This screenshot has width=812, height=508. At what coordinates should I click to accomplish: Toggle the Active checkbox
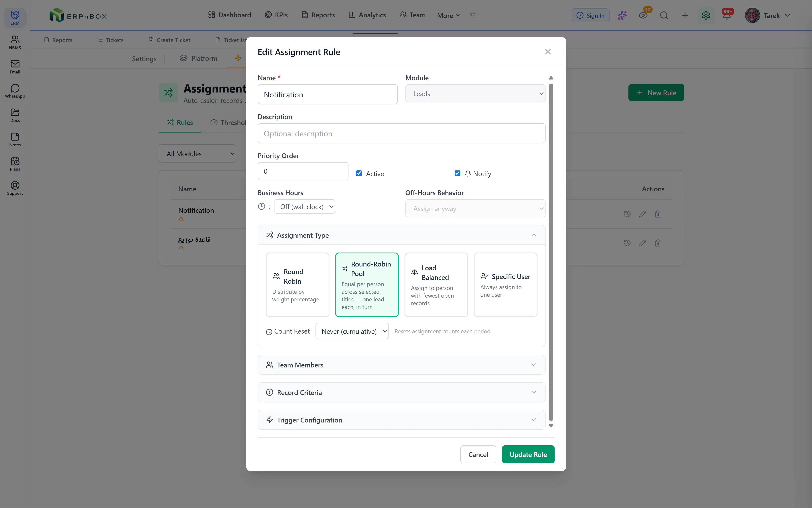coord(359,173)
